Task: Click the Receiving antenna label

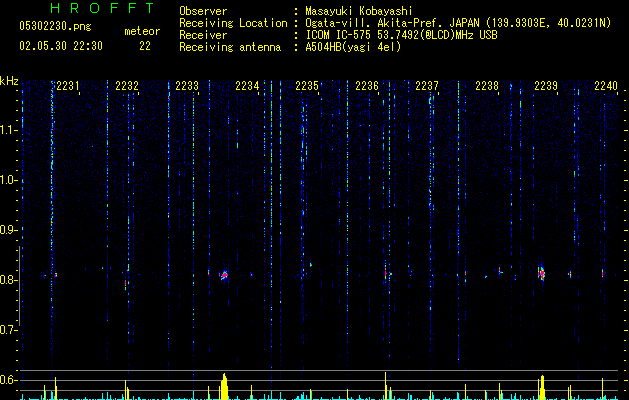Action: (x=230, y=47)
